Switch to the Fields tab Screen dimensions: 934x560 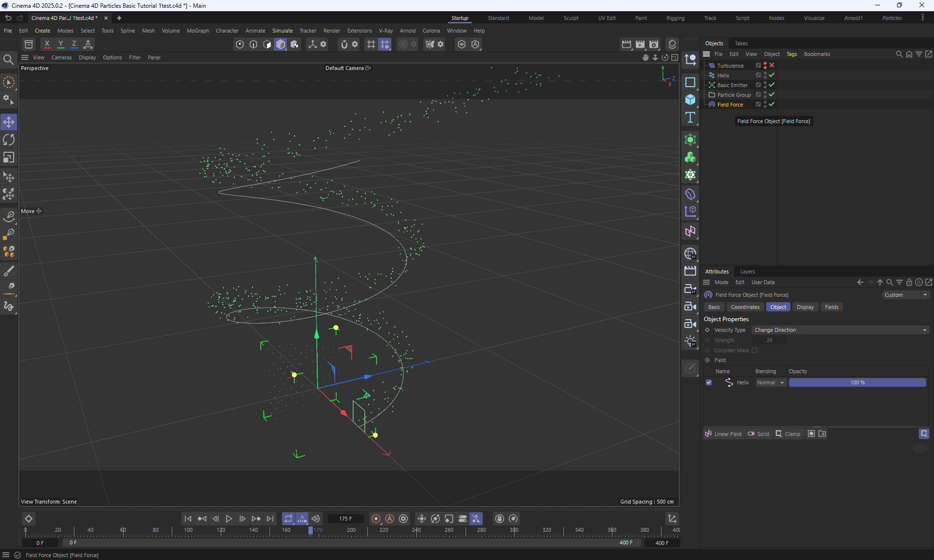pos(831,307)
